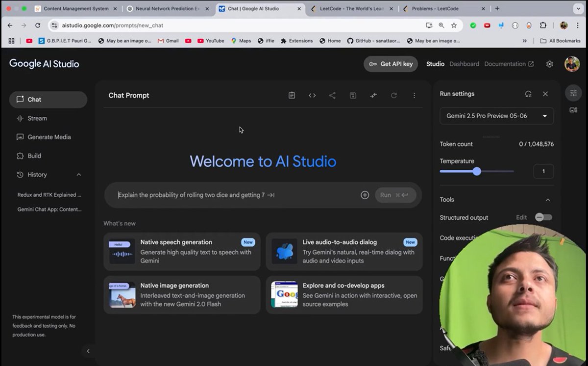Click the green checkmark extension icon
Image resolution: width=588 pixels, height=366 pixels.
pos(473,25)
